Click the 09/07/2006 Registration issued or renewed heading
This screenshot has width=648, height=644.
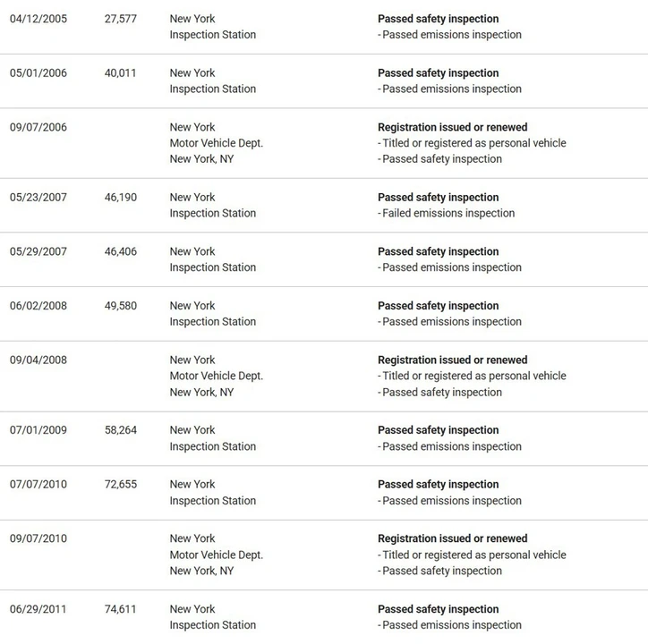click(453, 127)
